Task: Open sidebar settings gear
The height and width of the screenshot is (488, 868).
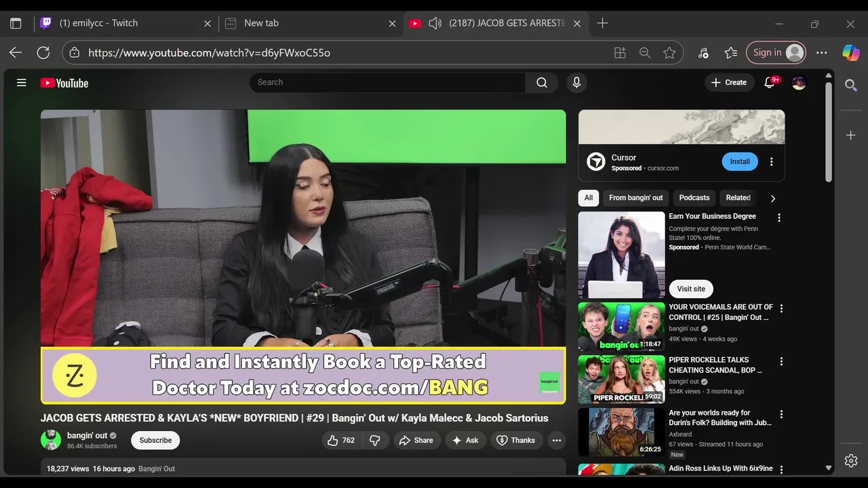Action: pos(851,461)
